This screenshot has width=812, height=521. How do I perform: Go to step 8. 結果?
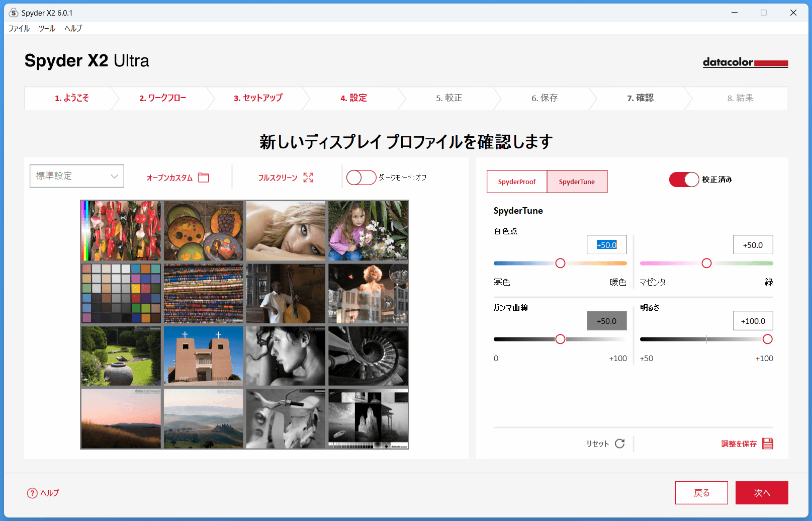click(740, 98)
